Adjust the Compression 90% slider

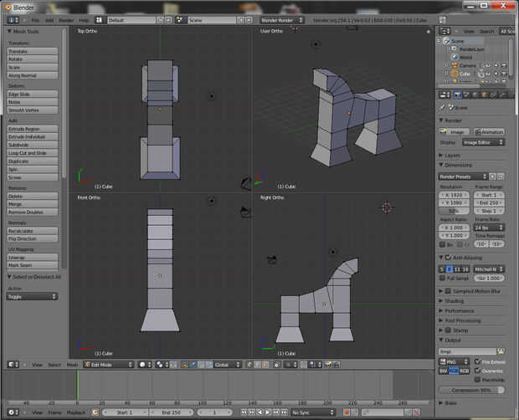pos(472,390)
